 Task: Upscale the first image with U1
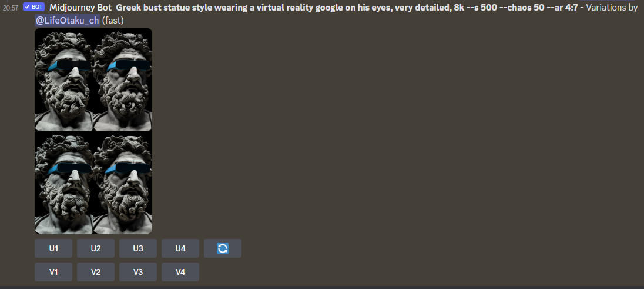pos(53,248)
